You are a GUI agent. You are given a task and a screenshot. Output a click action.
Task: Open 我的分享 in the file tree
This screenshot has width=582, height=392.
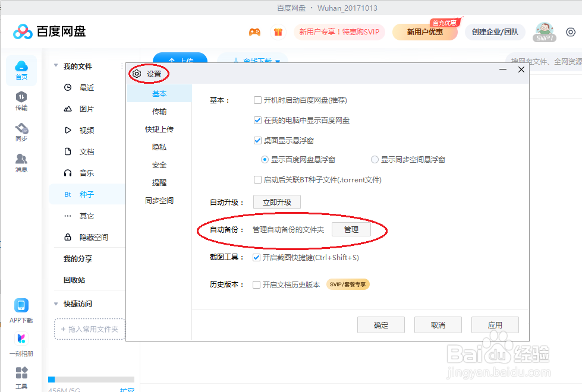point(77,258)
